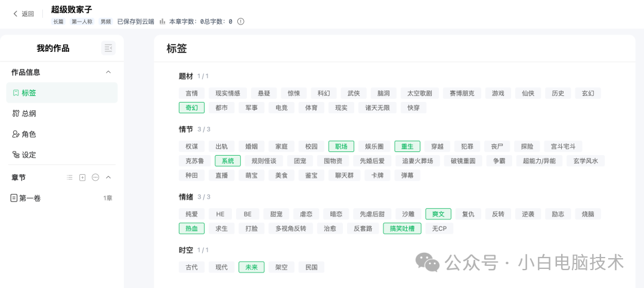Viewport: 644px width, 288px height.
Task: Select the 追妻火葬场 plot tag
Action: pyautogui.click(x=417, y=160)
